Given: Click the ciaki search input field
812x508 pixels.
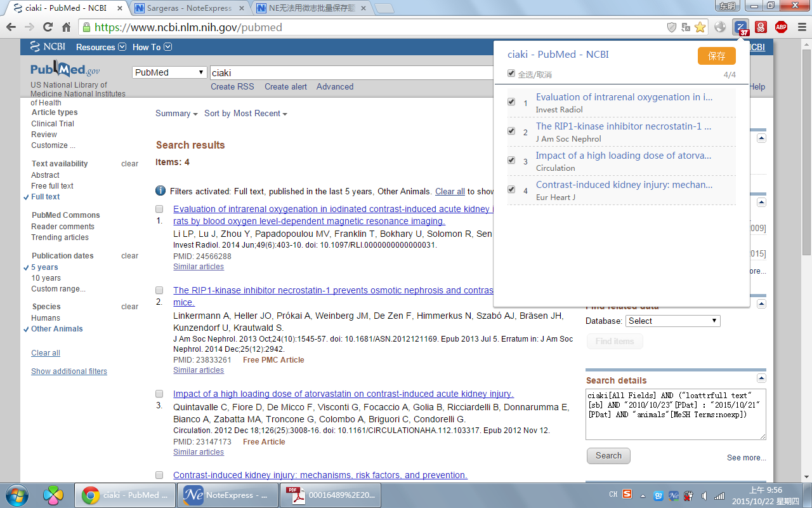Looking at the screenshot, I should [351, 73].
